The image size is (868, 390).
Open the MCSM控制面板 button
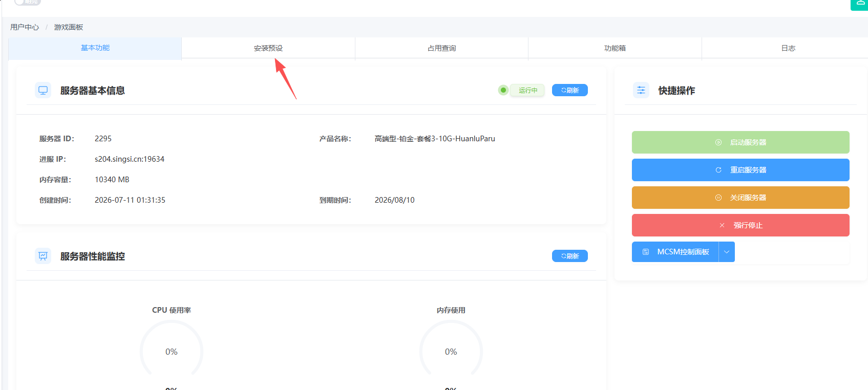point(675,252)
